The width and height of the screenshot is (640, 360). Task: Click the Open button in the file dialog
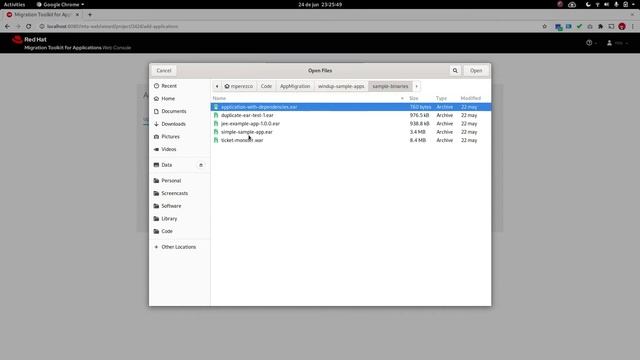[x=476, y=71]
